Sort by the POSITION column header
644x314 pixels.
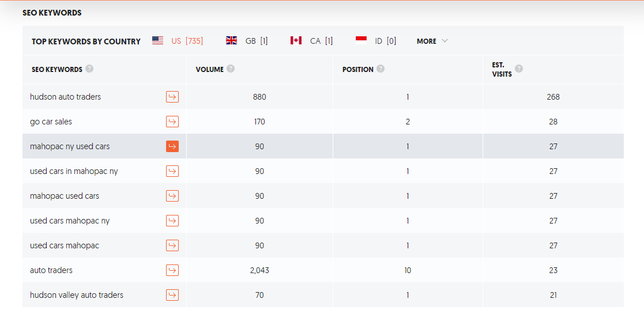tap(357, 69)
